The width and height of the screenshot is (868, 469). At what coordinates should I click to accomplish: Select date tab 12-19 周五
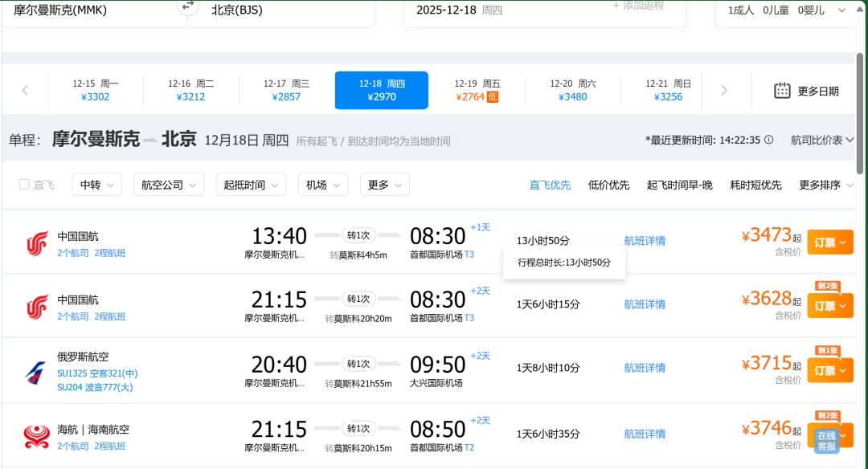(x=477, y=90)
